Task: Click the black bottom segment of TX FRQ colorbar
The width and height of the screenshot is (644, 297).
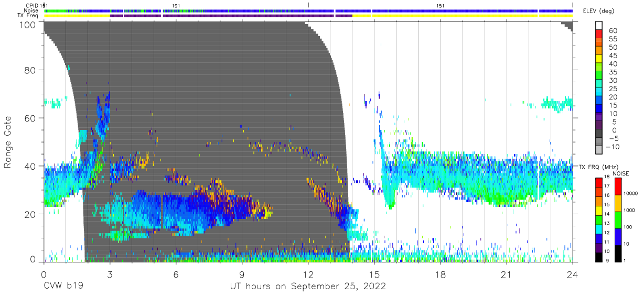Action: pyautogui.click(x=599, y=257)
